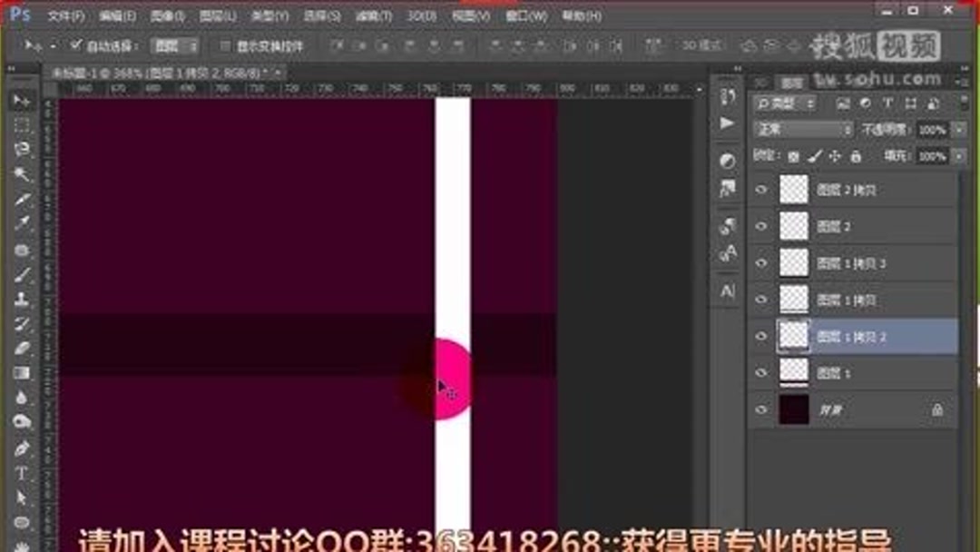Open the blend mode dropdown showing 正常
This screenshot has height=552, width=980.
[x=803, y=129]
